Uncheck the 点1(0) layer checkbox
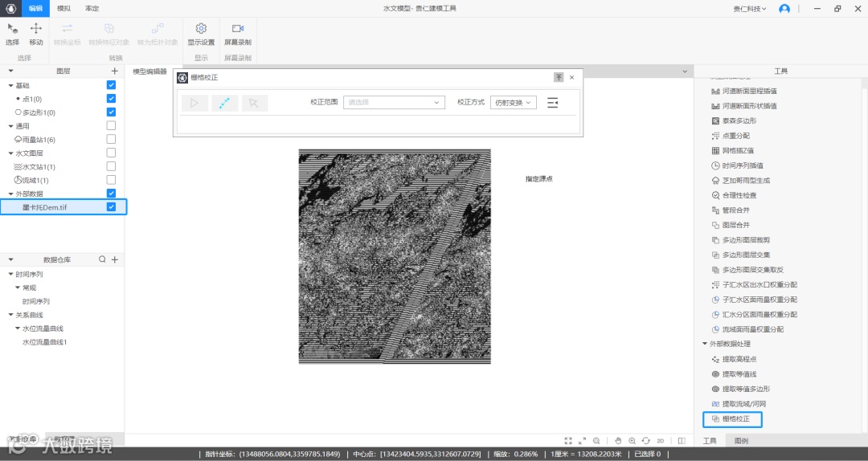868x461 pixels. pyautogui.click(x=111, y=99)
